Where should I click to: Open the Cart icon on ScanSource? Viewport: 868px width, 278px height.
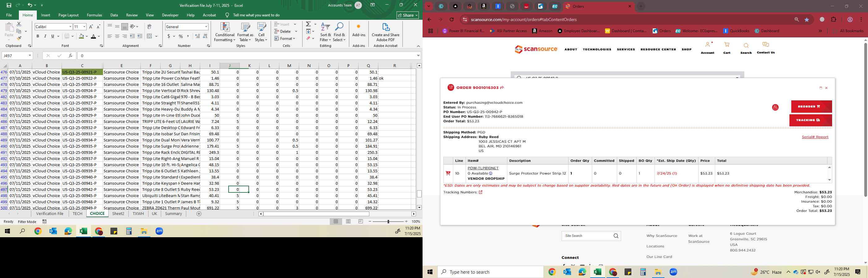click(727, 45)
